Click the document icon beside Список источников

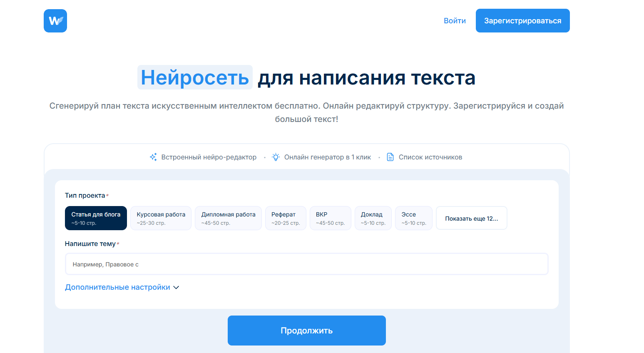point(390,157)
